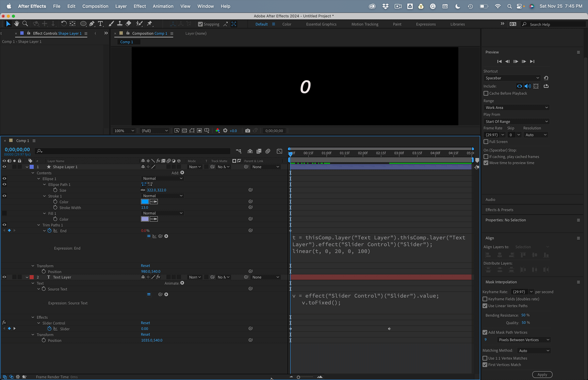Select the Pen tool
Screen dimensions: 588x380
tap(92, 23)
